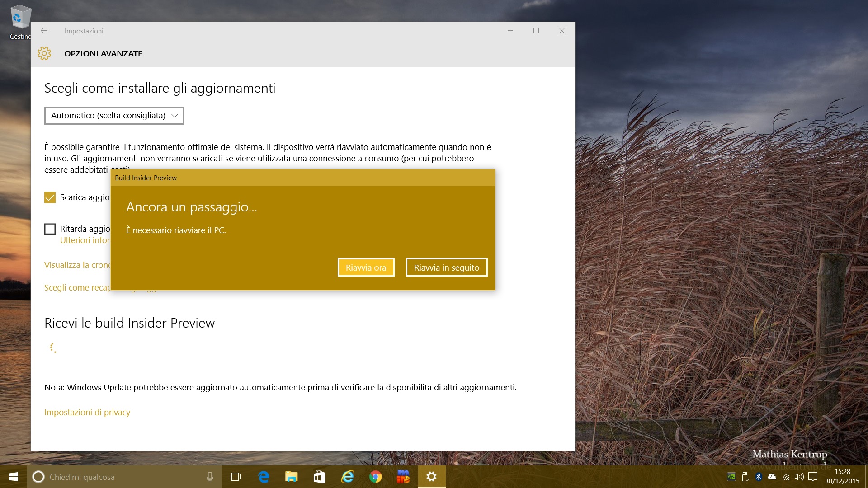Click the 'È necessario riavviare il PC.' message
Screen dimensions: 868x488
(176, 230)
